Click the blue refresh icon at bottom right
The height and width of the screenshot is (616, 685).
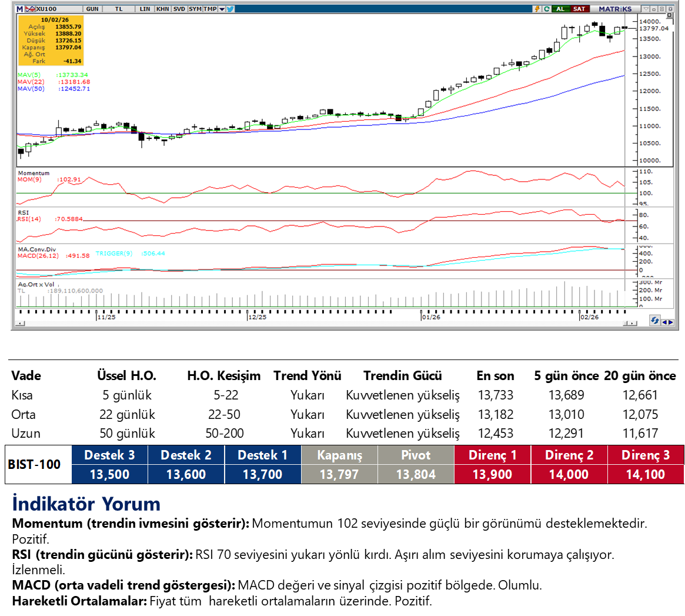(654, 321)
